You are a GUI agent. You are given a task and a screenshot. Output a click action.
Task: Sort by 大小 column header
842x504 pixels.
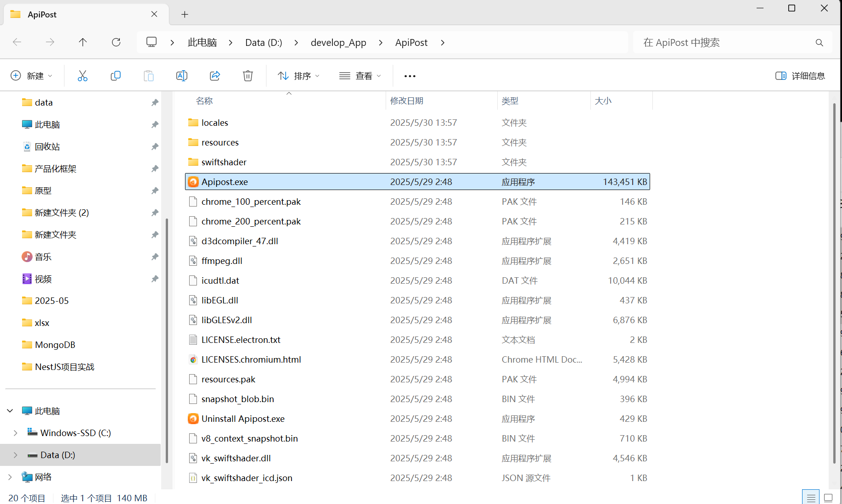[x=603, y=101]
